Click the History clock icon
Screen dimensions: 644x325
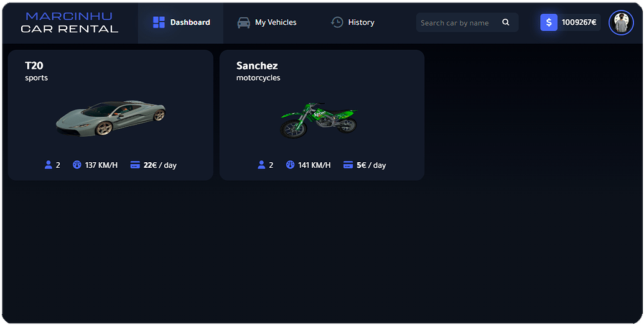337,22
